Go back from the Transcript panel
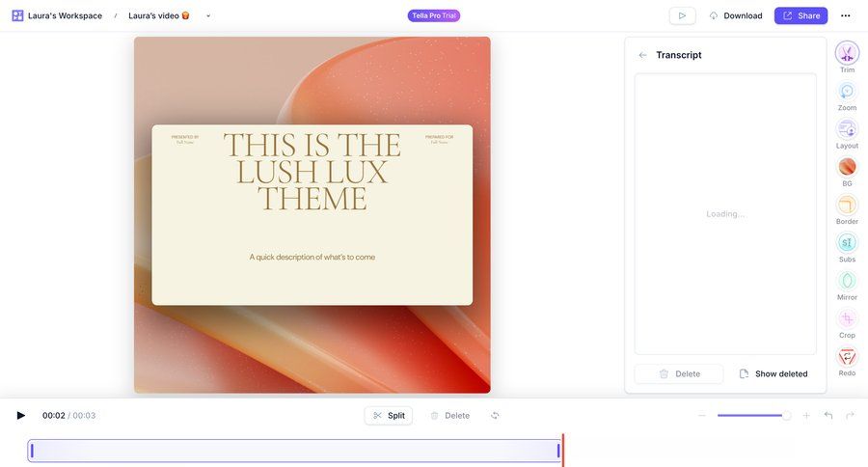 642,55
